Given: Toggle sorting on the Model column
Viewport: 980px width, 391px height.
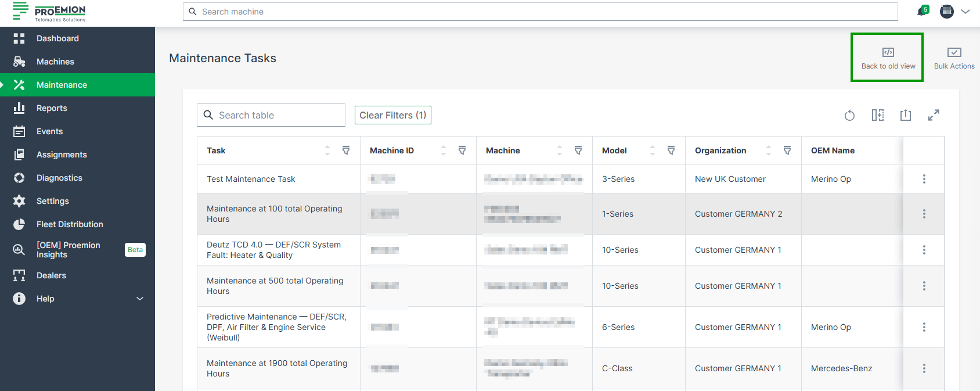Looking at the screenshot, I should (x=653, y=150).
